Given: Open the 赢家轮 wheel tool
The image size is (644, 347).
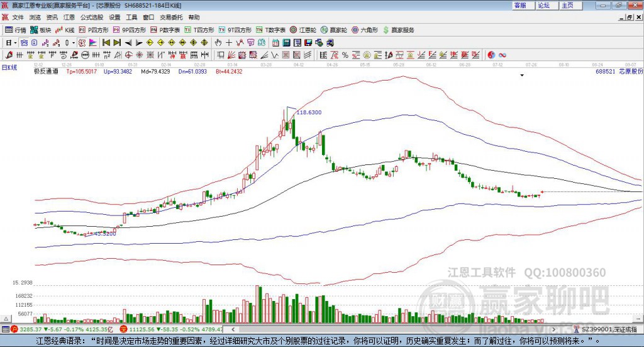Looking at the screenshot, I should tap(334, 30).
